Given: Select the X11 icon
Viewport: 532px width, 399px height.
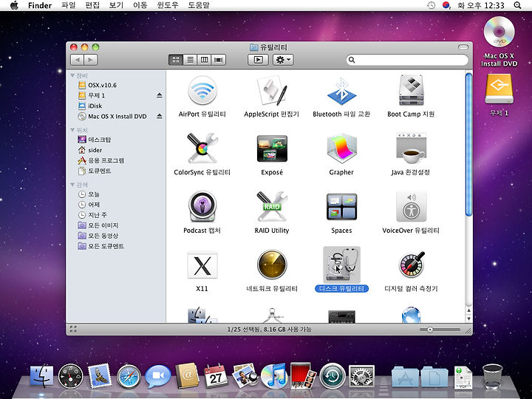Looking at the screenshot, I should point(202,265).
